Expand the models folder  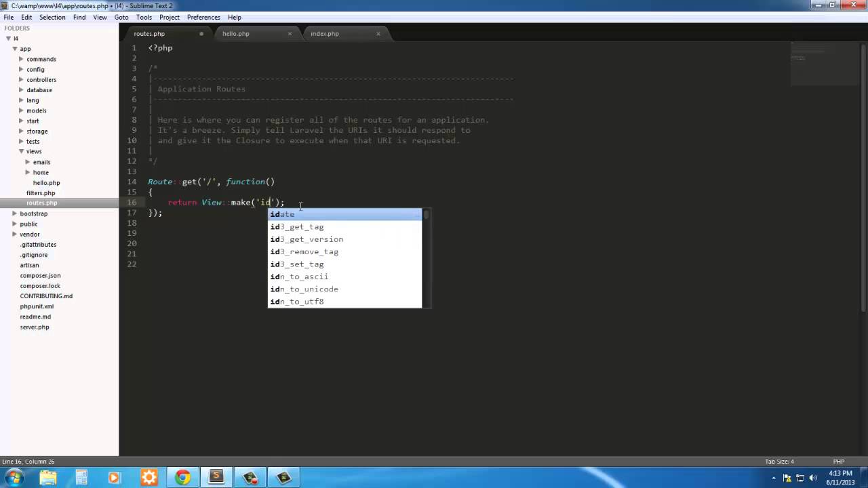pyautogui.click(x=21, y=110)
